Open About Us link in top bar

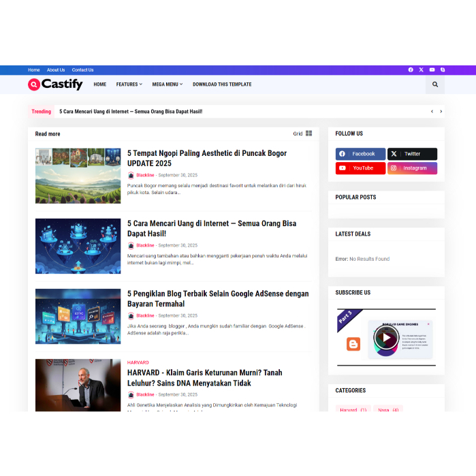(x=56, y=70)
